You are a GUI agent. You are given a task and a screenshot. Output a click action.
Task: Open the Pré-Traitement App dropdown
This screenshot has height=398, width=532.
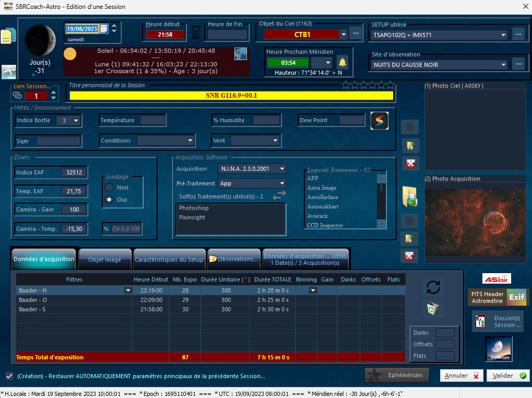(x=282, y=183)
